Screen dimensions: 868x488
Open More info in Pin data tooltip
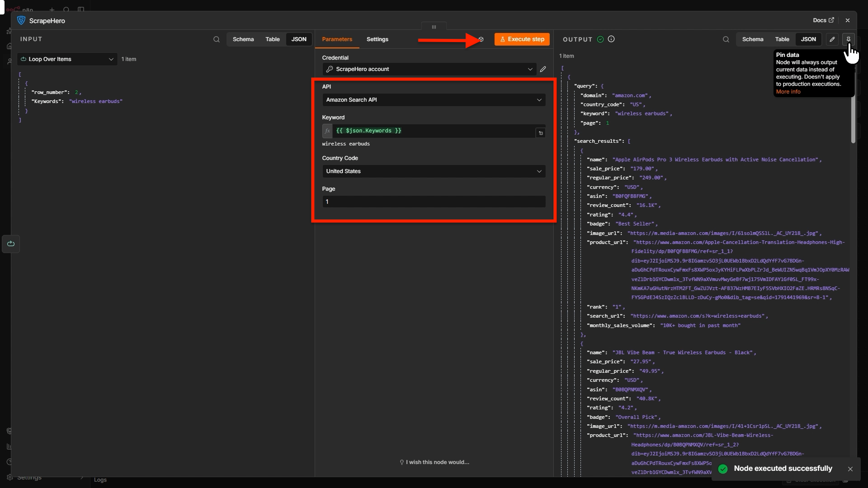coord(788,92)
